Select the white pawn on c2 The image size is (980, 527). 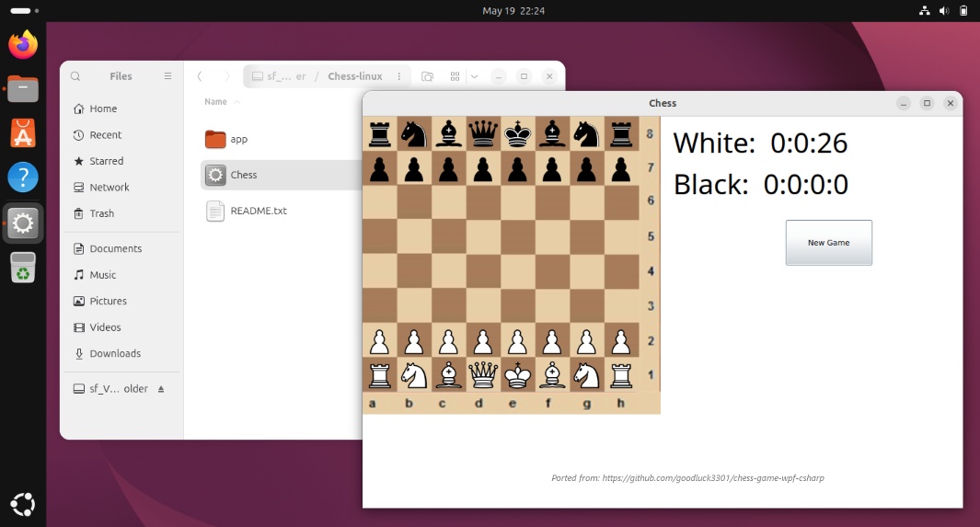point(449,340)
